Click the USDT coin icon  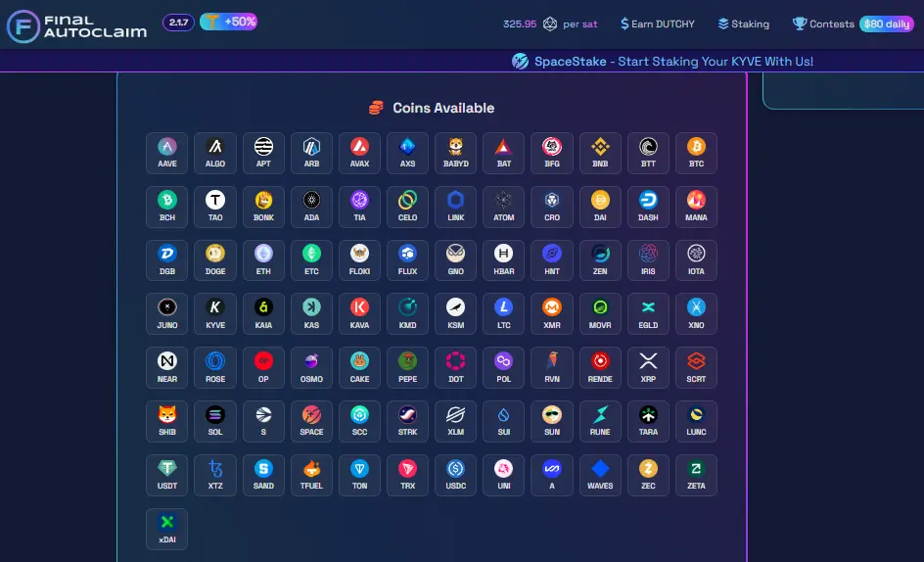coord(166,468)
